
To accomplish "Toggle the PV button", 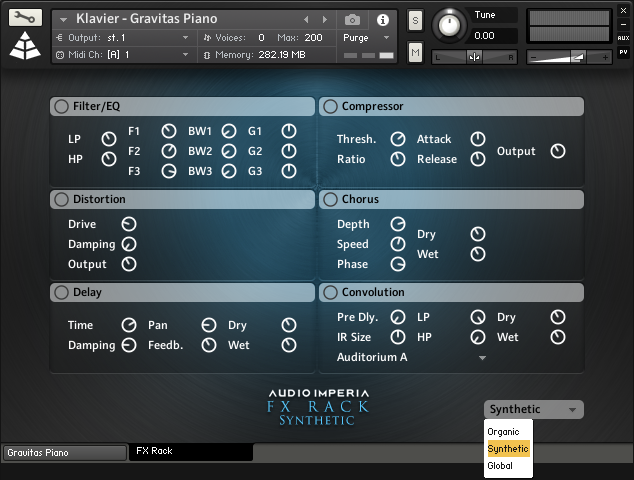I will (x=623, y=52).
